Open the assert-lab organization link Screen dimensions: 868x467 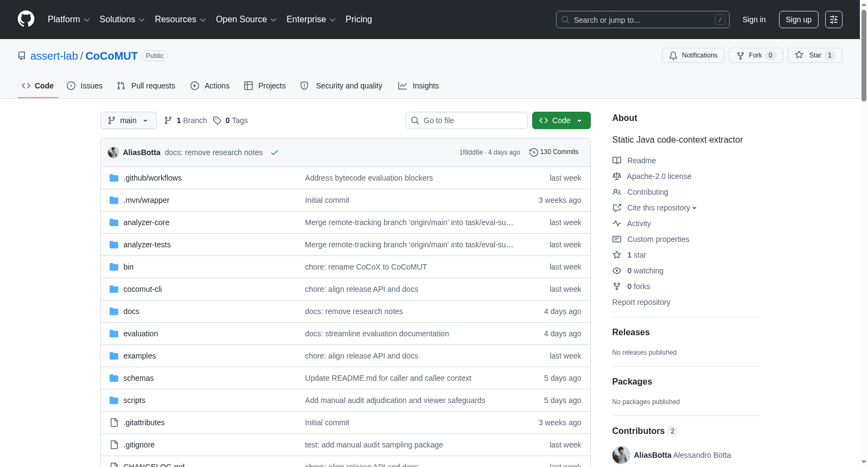point(54,56)
